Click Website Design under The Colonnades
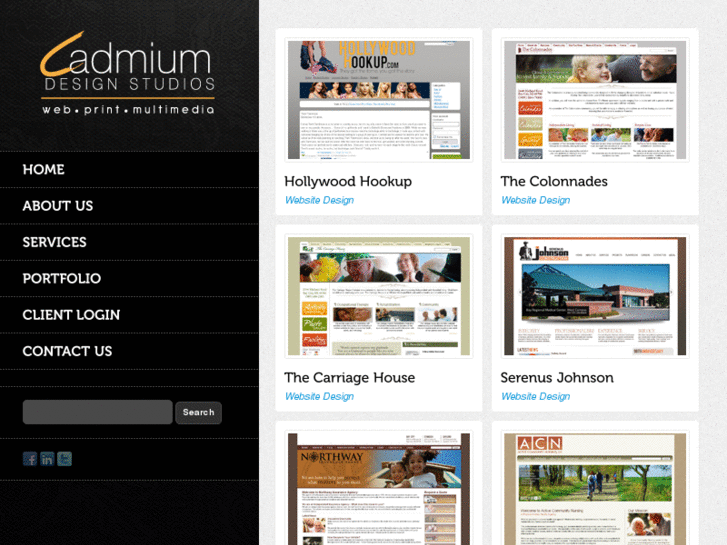This screenshot has height=545, width=727. pos(536,200)
